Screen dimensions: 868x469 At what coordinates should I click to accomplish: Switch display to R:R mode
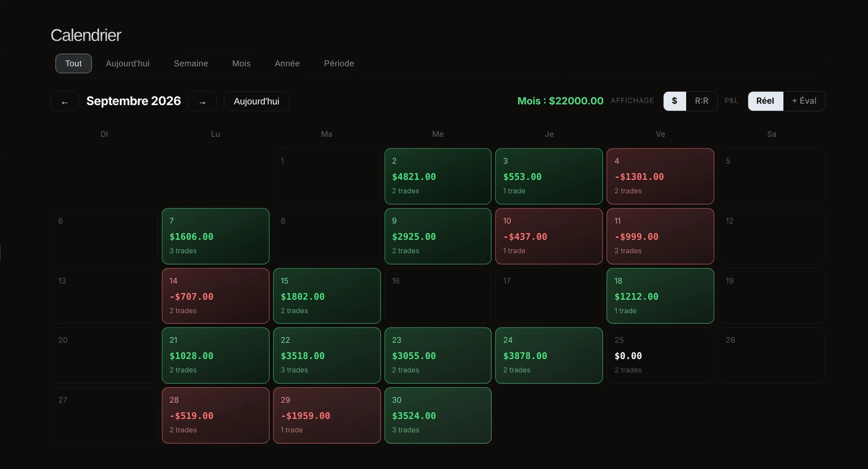point(701,101)
